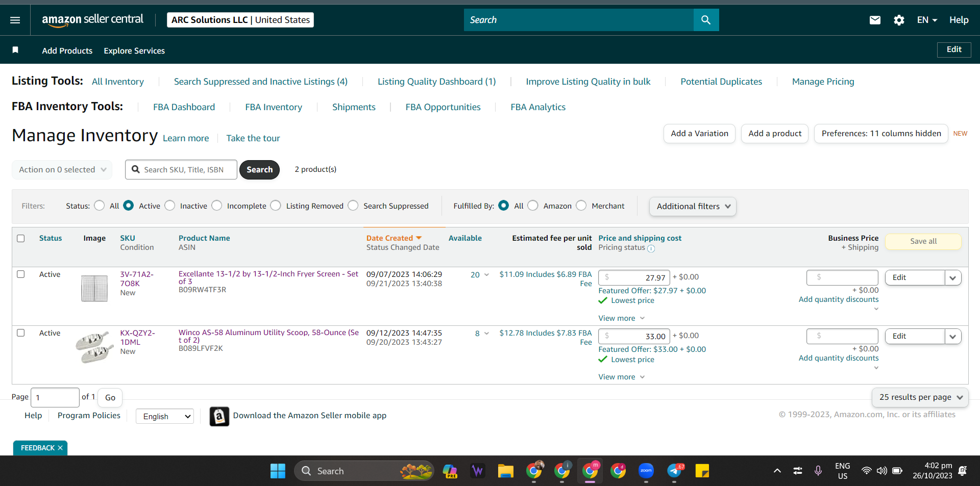Select the Inactive status radio button
Screen dimensions: 980x486
[170, 206]
